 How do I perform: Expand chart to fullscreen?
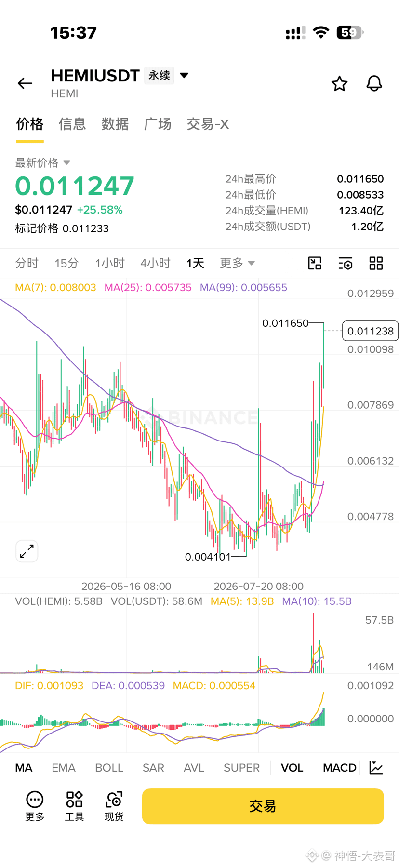click(27, 551)
